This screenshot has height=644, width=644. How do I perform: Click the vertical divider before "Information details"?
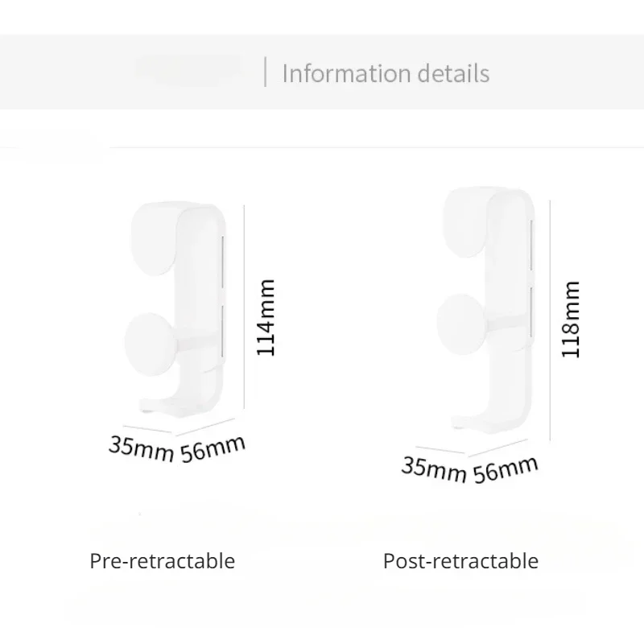click(x=266, y=72)
